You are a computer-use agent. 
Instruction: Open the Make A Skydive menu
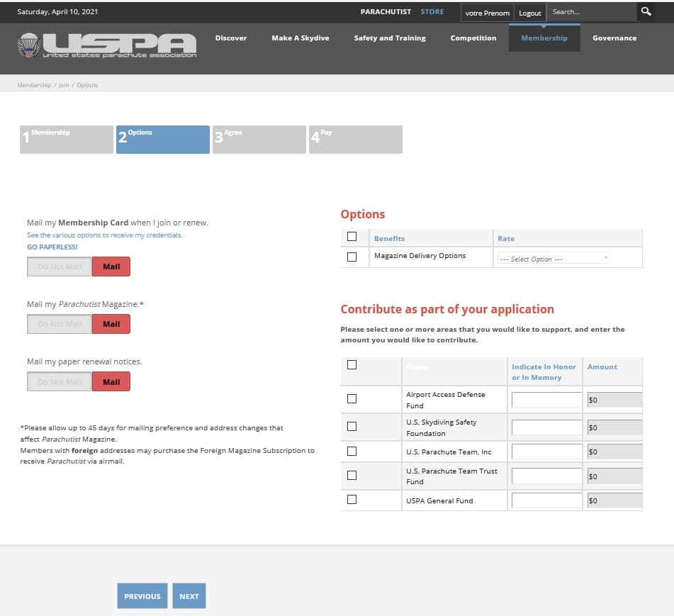coord(300,38)
